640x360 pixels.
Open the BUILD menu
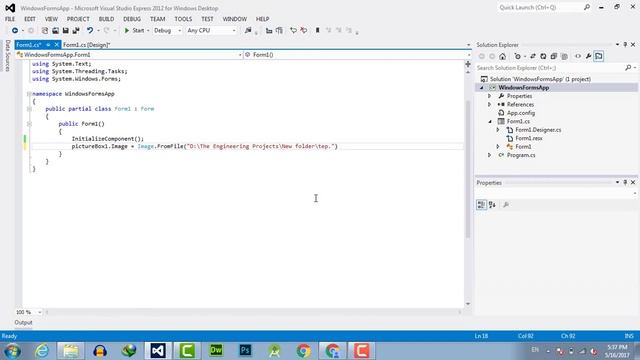click(x=106, y=19)
